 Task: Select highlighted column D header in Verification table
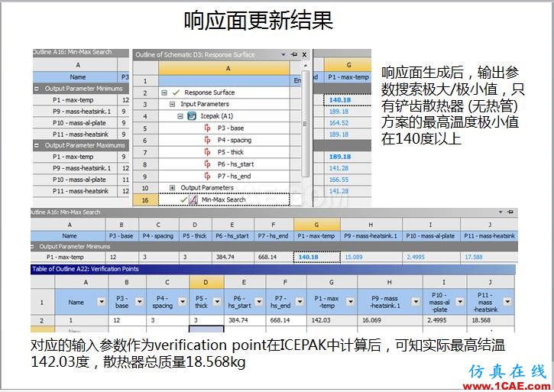click(x=206, y=282)
